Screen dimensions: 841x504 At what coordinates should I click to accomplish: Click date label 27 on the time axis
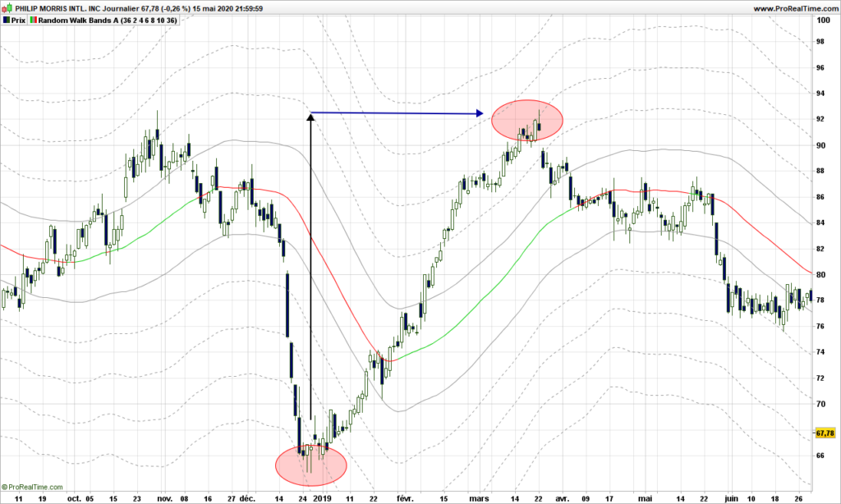pyautogui.click(x=231, y=498)
